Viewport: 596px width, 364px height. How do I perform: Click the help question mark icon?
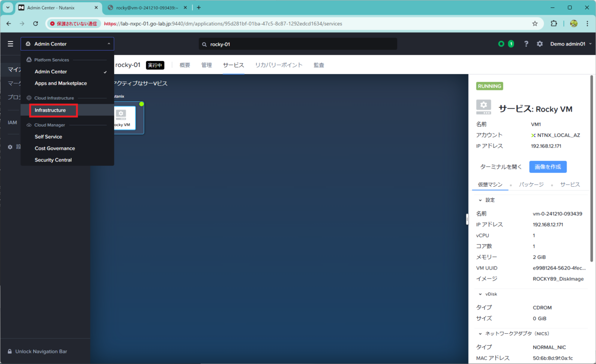526,44
